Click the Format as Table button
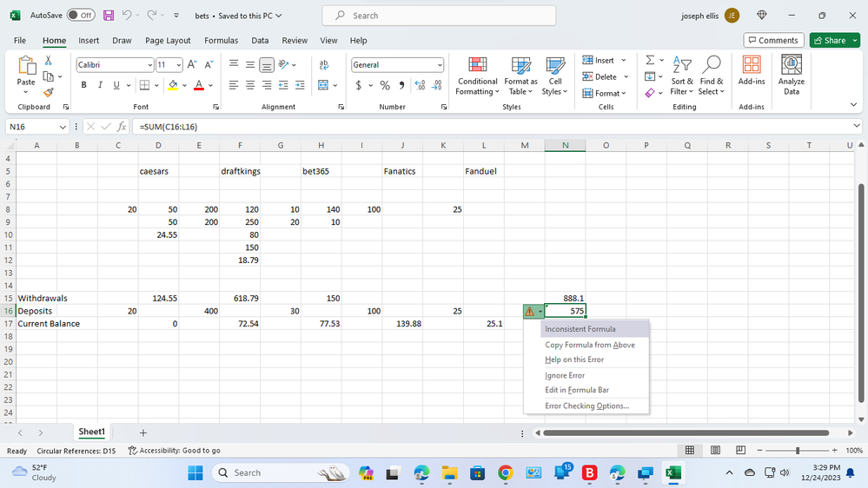This screenshot has width=868, height=488. click(x=520, y=76)
